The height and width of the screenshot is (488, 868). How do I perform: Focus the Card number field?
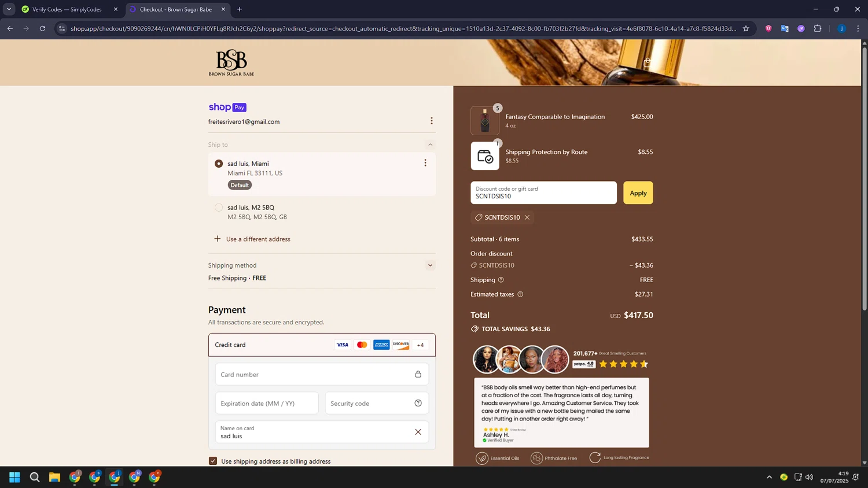[x=322, y=374]
